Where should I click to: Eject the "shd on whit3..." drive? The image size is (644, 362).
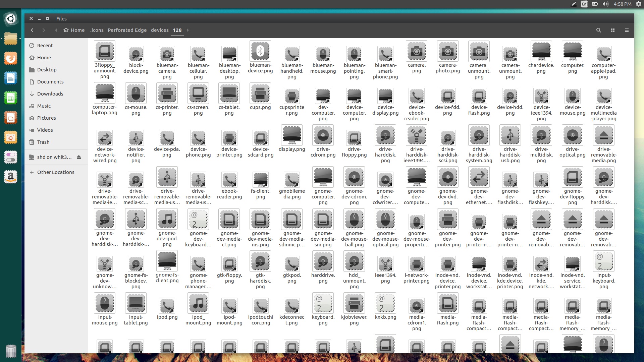[x=78, y=157]
